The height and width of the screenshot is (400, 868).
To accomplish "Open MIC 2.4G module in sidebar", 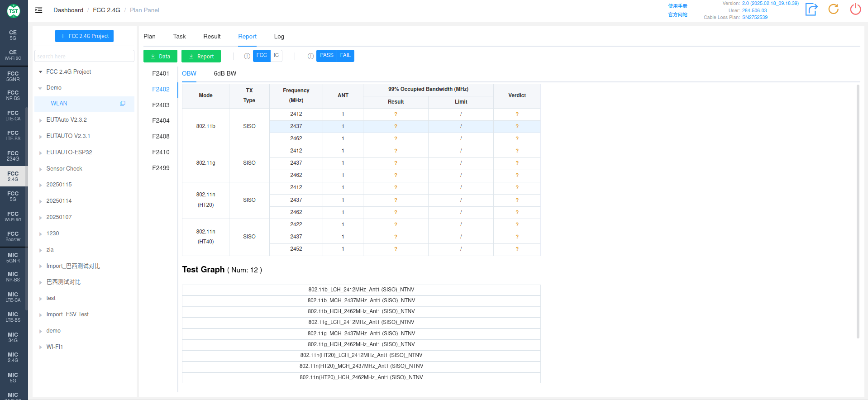I will (13, 357).
